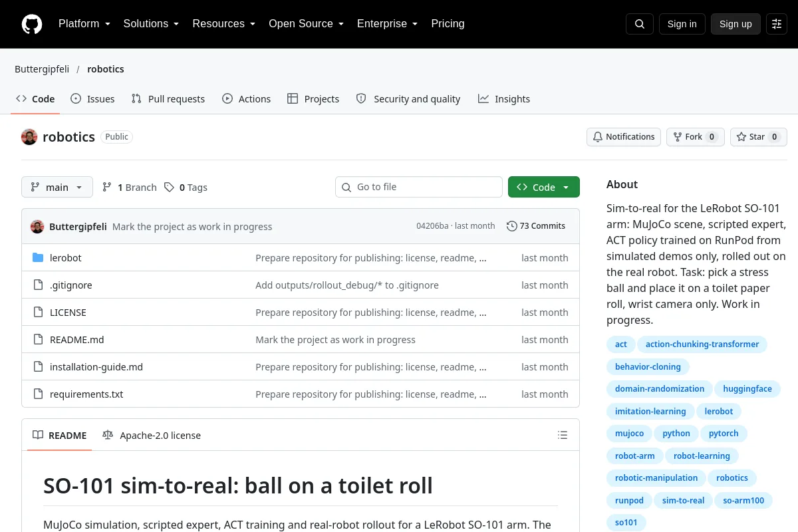This screenshot has width=798, height=532.
Task: Click the runpod topic tag
Action: 629,500
